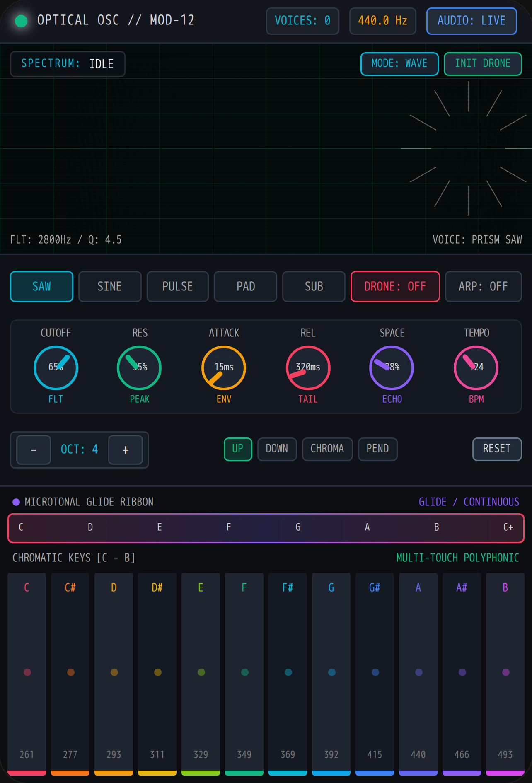This screenshot has width=532, height=783.
Task: Choose DOWN arpeggio direction
Action: click(277, 449)
